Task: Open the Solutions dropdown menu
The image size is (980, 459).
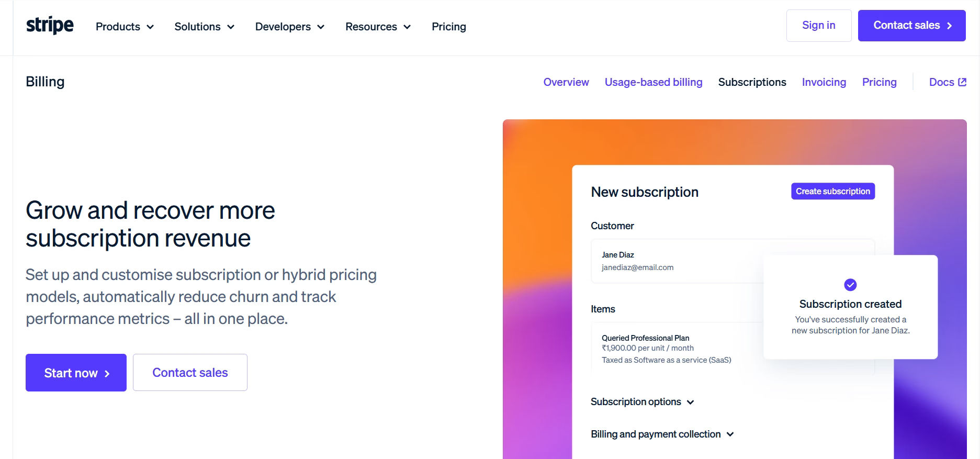Action: pyautogui.click(x=204, y=27)
